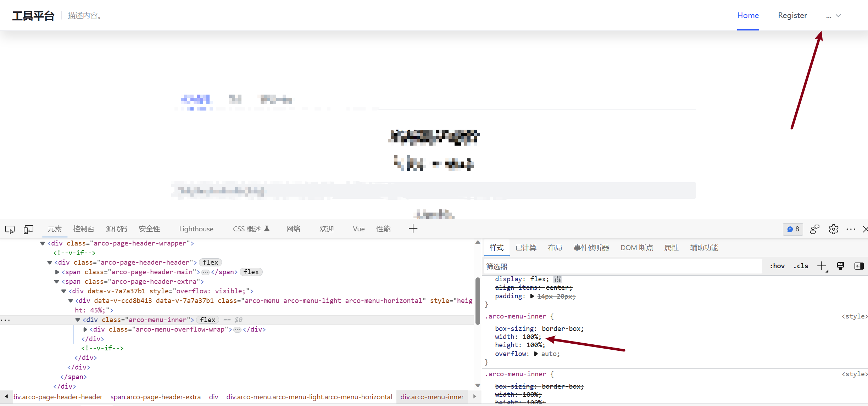The height and width of the screenshot is (406, 868).
Task: Select the 元素 tab
Action: click(x=55, y=229)
